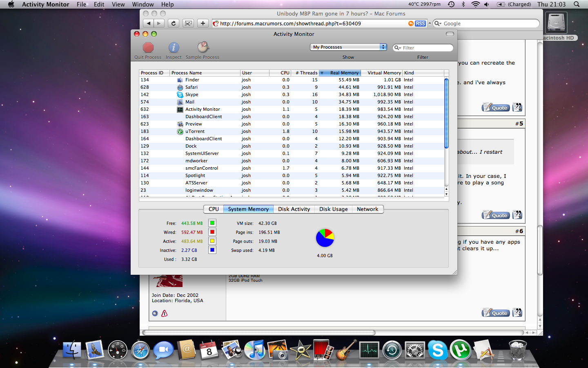Select the Finder icon in process row 134
The height and width of the screenshot is (368, 588).
[x=180, y=80]
